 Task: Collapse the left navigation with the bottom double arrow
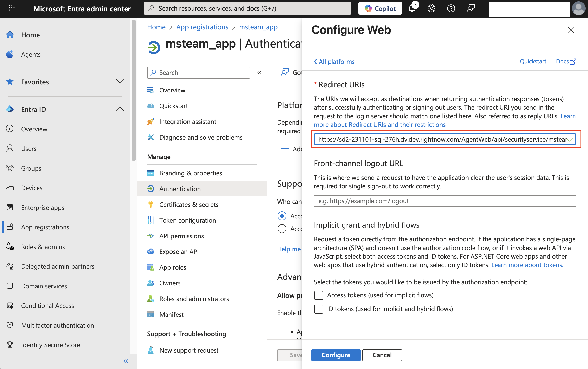coord(126,361)
